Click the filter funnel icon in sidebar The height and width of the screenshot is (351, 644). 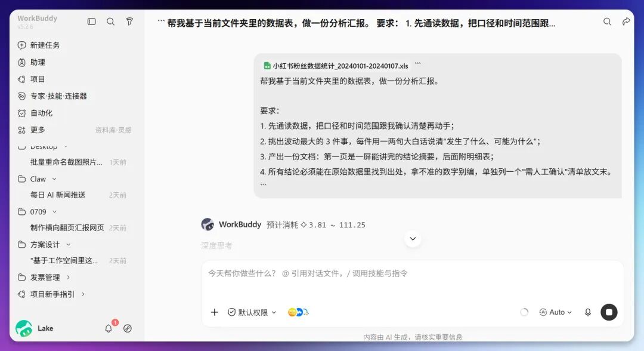coord(129,21)
